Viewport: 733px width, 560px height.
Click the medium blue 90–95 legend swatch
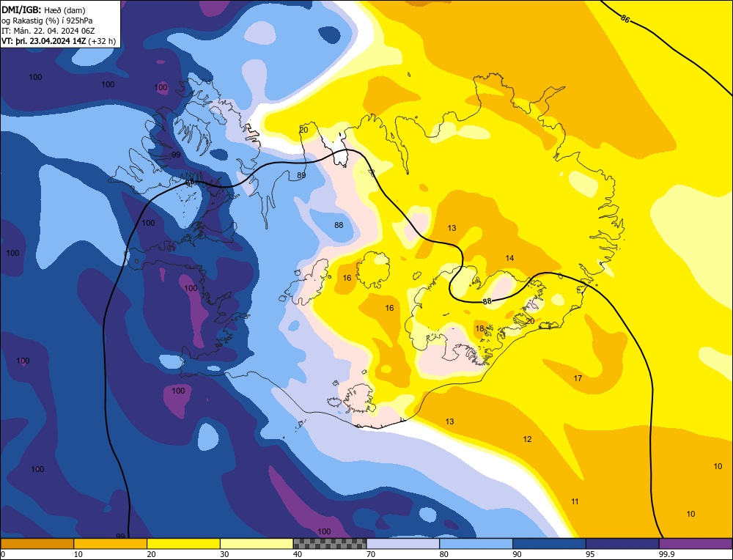click(x=549, y=544)
